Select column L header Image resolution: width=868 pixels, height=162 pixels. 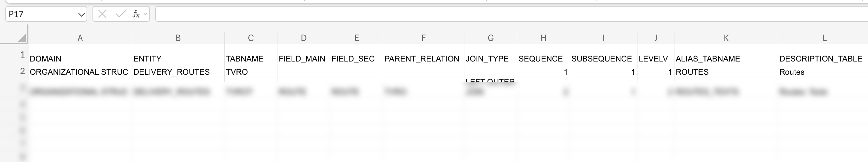coord(824,38)
